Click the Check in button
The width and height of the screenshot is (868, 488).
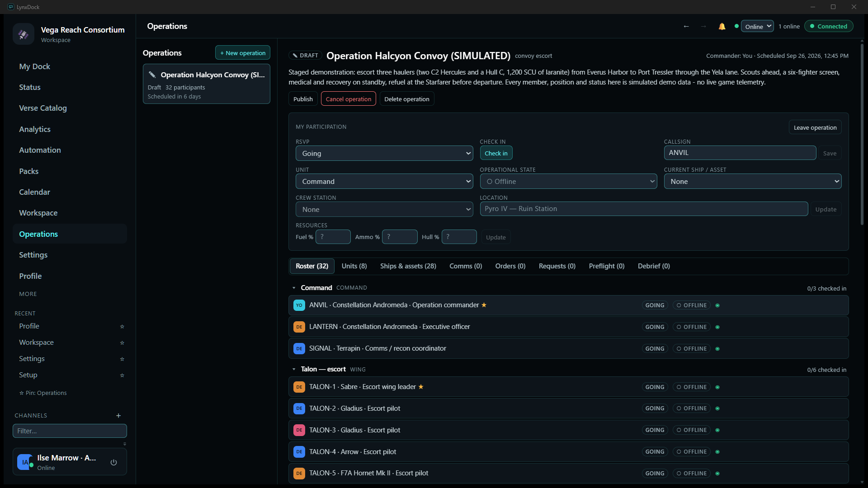[x=496, y=153]
